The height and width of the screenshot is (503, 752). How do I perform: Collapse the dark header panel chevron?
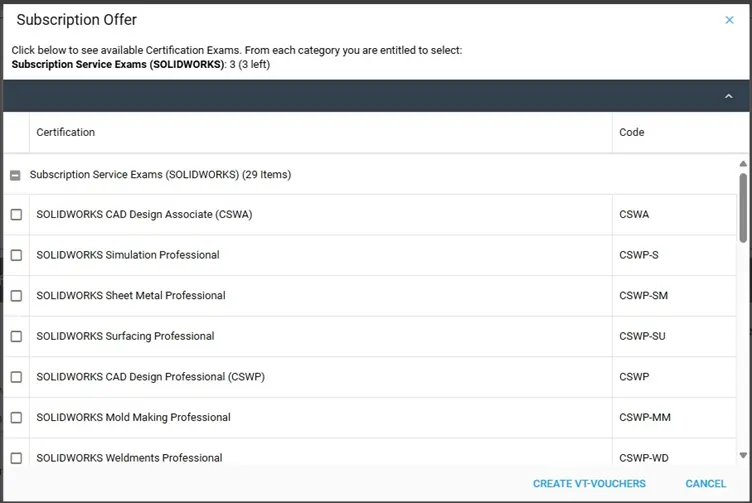click(x=728, y=96)
